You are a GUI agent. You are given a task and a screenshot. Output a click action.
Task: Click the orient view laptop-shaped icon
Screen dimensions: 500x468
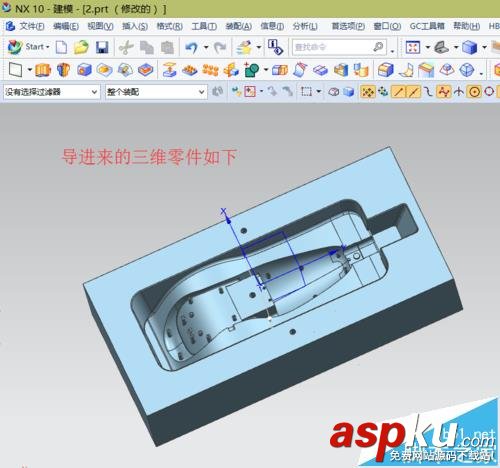[x=441, y=47]
